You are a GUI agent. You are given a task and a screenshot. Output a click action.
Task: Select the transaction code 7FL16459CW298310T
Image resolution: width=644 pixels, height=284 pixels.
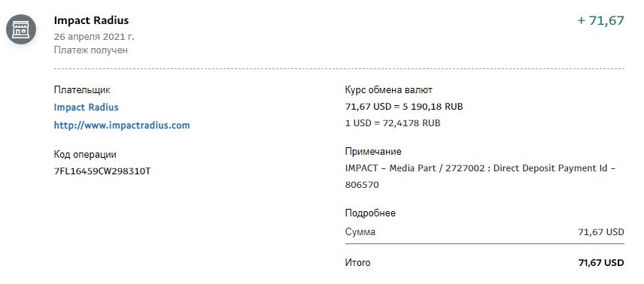pyautogui.click(x=102, y=171)
